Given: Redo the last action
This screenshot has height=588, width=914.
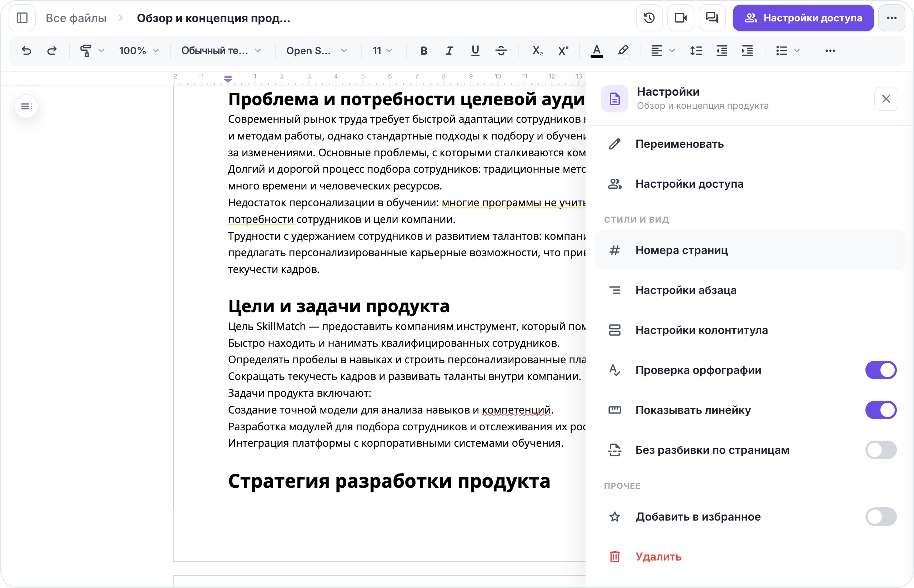Looking at the screenshot, I should [x=52, y=50].
